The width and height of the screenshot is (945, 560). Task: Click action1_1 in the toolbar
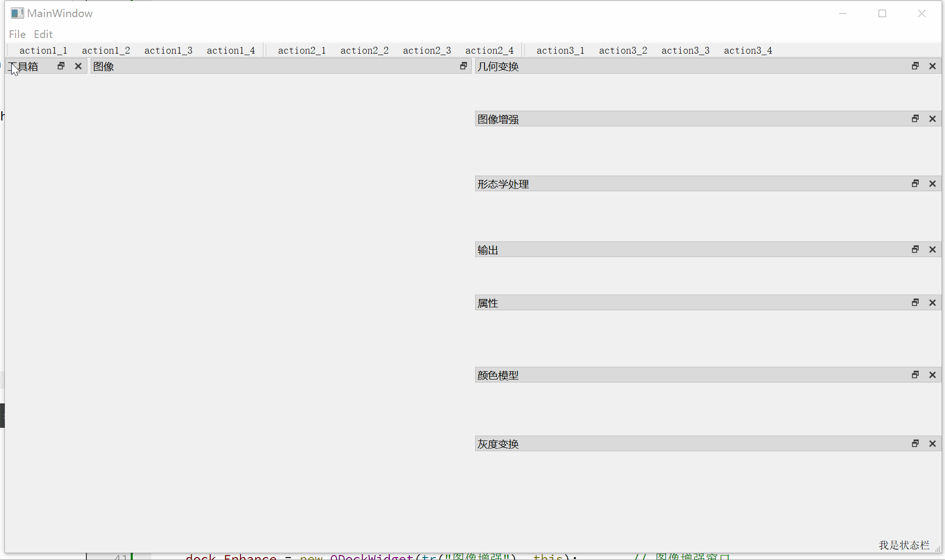click(x=43, y=50)
